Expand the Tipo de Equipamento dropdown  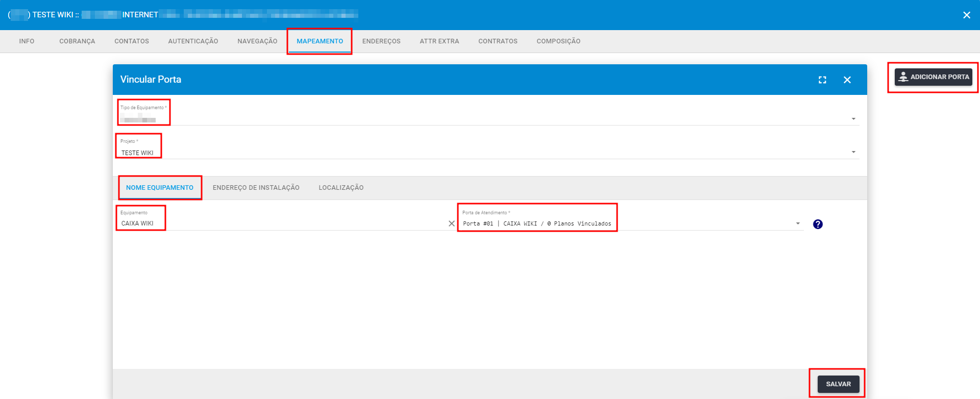853,119
